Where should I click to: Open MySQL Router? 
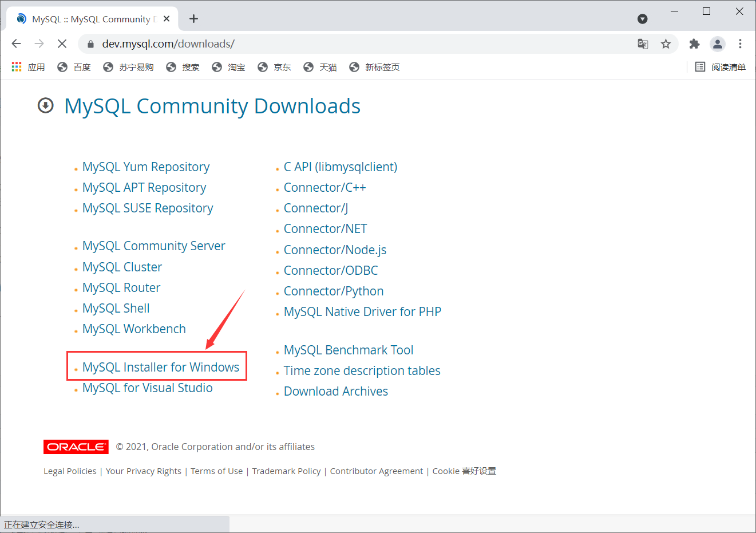(121, 287)
